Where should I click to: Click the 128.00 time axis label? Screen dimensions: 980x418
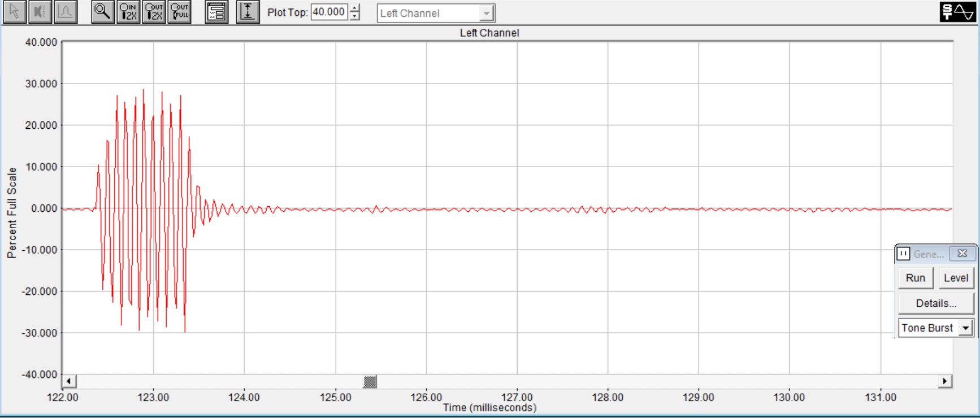608,397
